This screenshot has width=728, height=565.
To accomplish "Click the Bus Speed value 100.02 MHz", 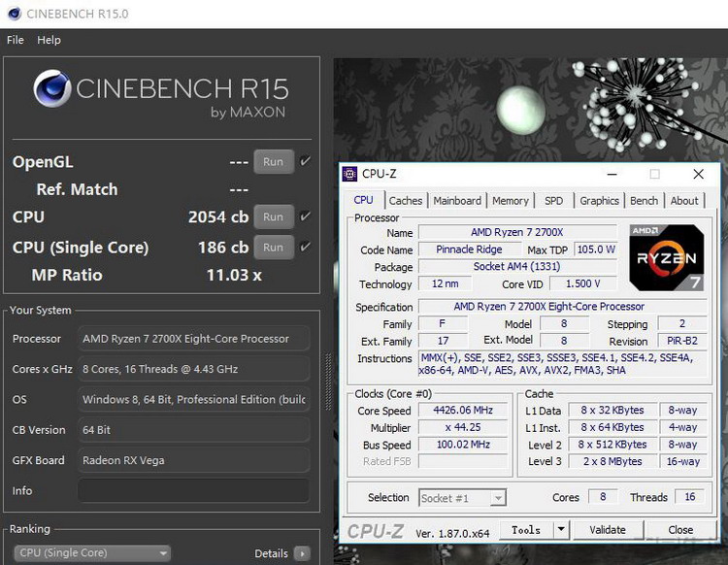I will click(x=463, y=445).
